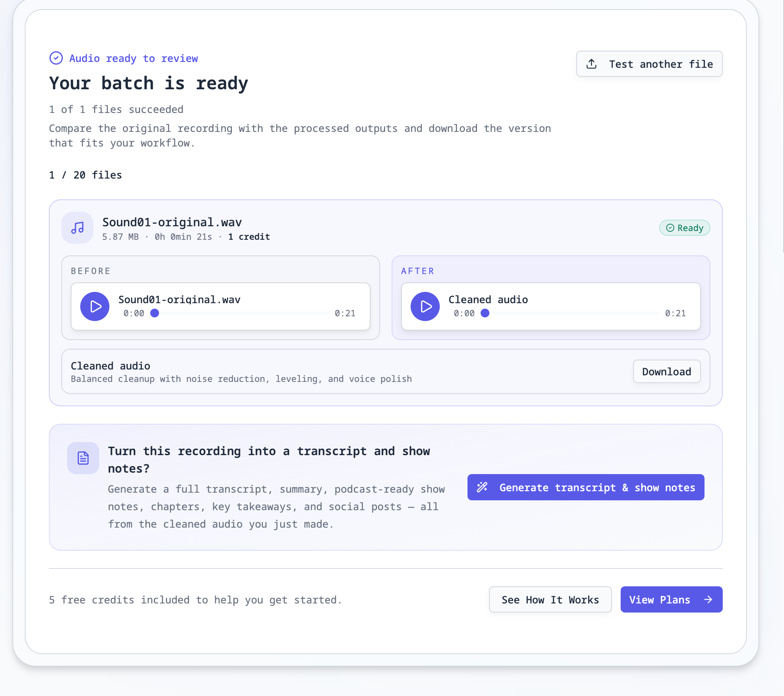Click the 5.87 MB file size text
Screen dimensions: 784x696
click(x=120, y=237)
